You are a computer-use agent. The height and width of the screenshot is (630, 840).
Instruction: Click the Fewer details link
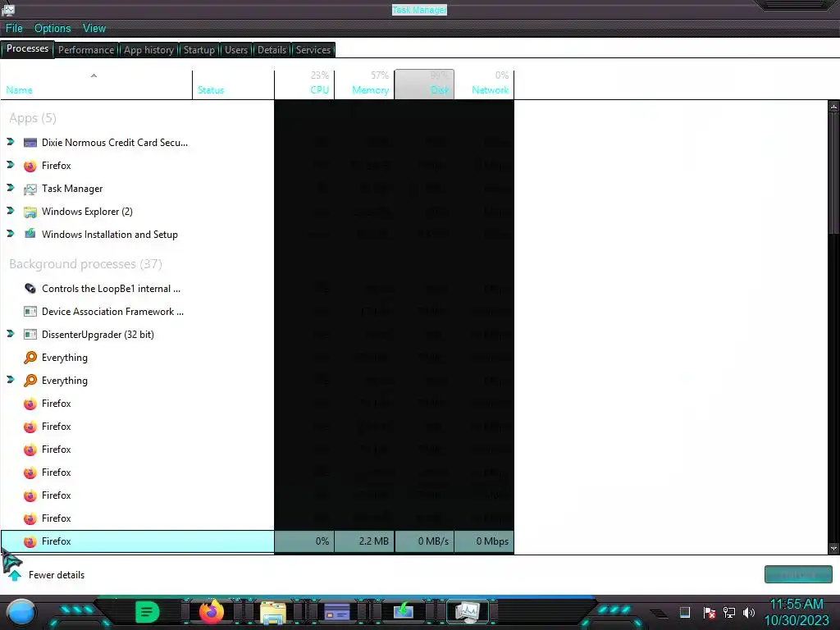[x=57, y=575]
